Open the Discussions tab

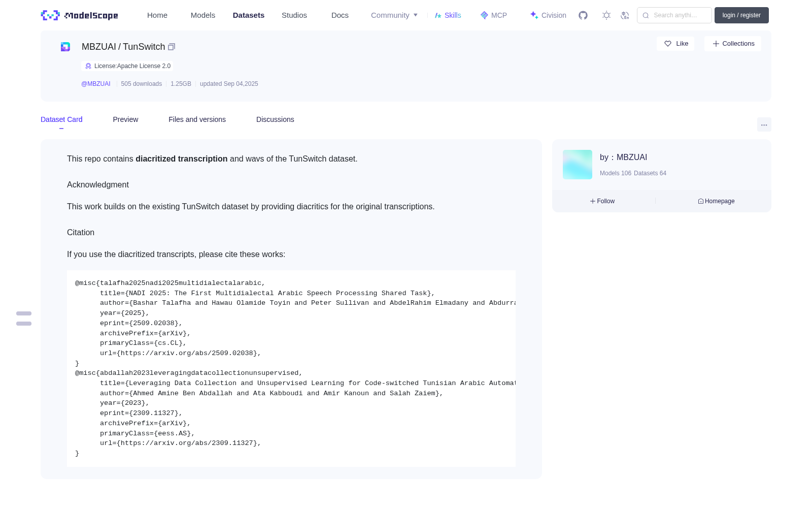pos(275,119)
